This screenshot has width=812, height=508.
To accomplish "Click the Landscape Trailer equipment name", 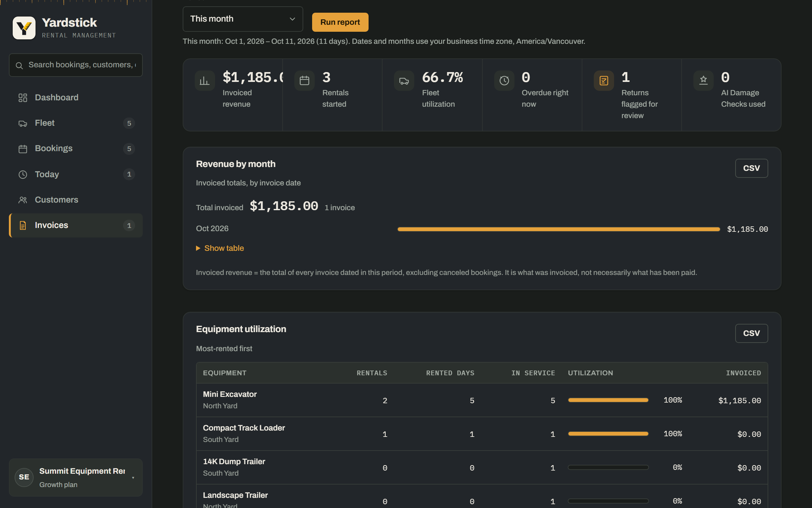I will click(235, 495).
